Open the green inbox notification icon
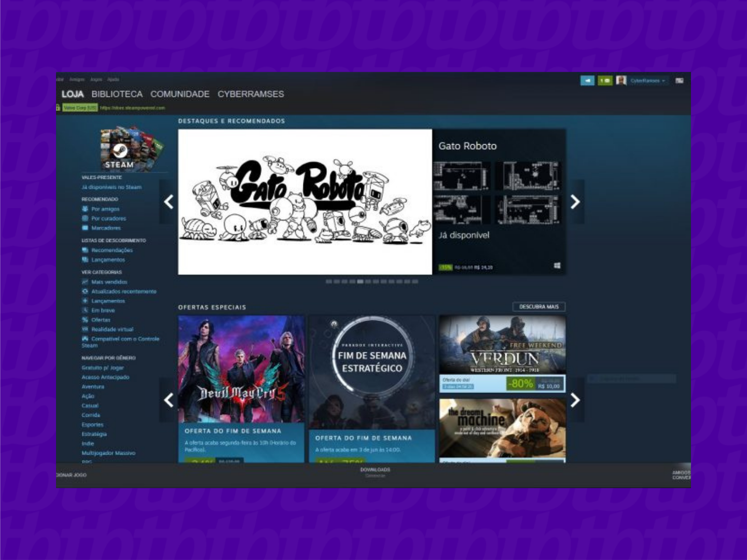The height and width of the screenshot is (560, 747). click(605, 80)
